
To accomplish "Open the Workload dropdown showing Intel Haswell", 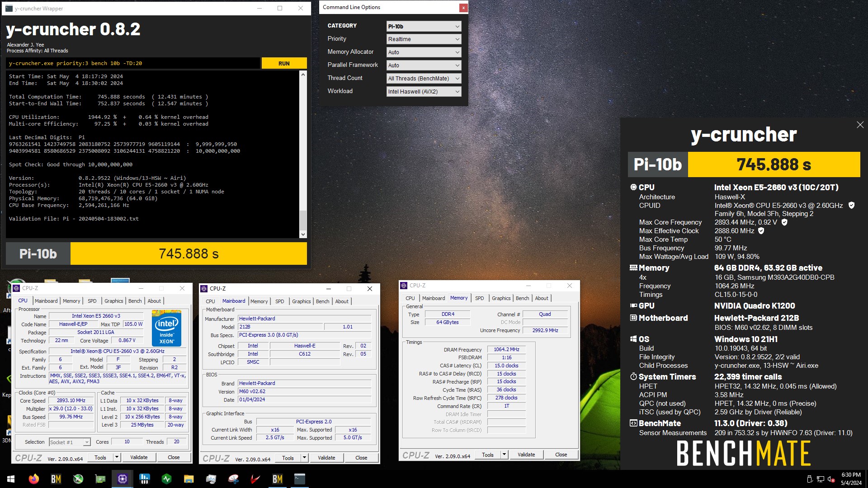I will [x=424, y=92].
